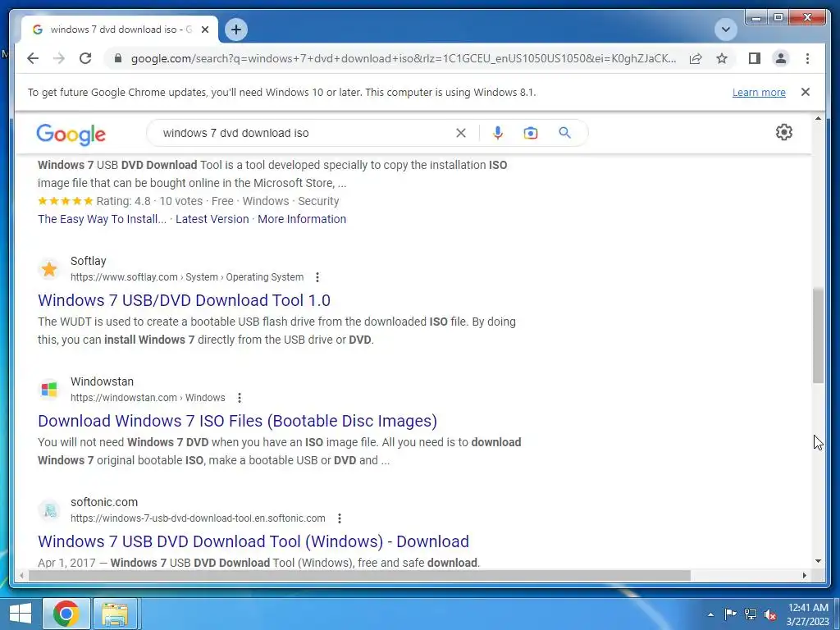The width and height of the screenshot is (840, 630).
Task: Open more options for Windowstan result
Action: 240,398
